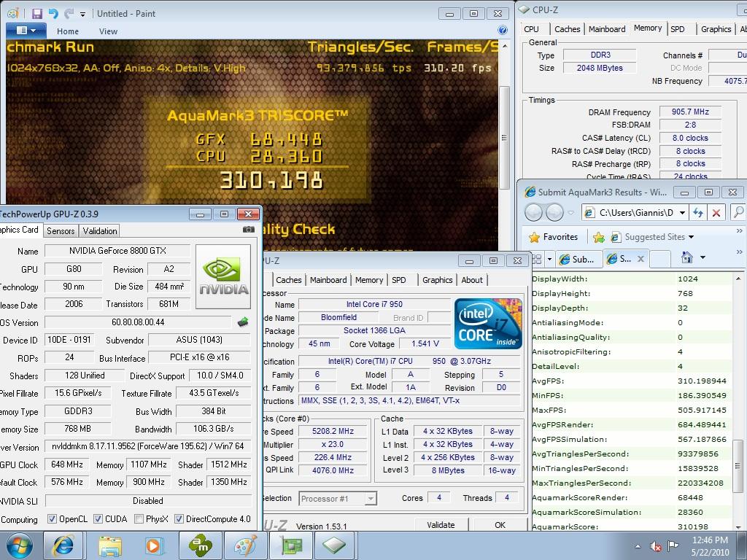
Task: Click the Undo arrow in Paint
Action: [53, 14]
